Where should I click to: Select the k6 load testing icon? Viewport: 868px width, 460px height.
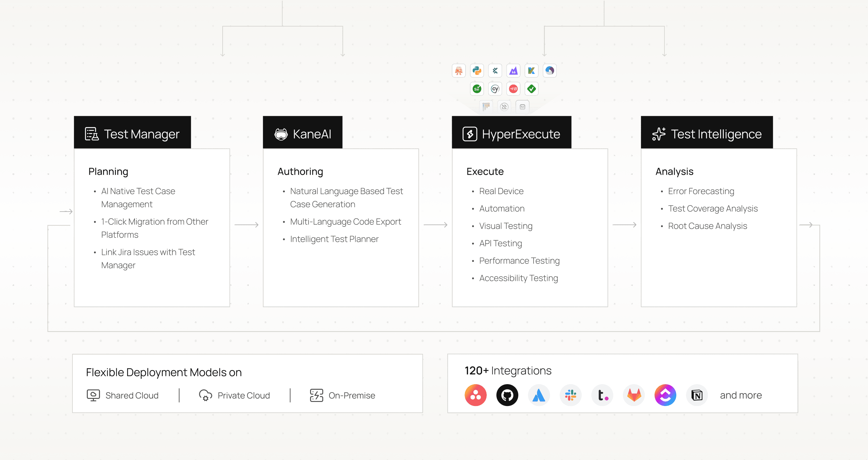[513, 71]
